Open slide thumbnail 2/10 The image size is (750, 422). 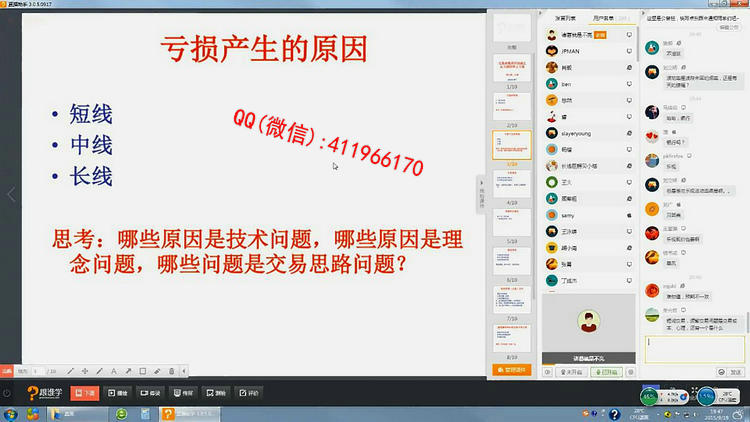click(x=512, y=106)
